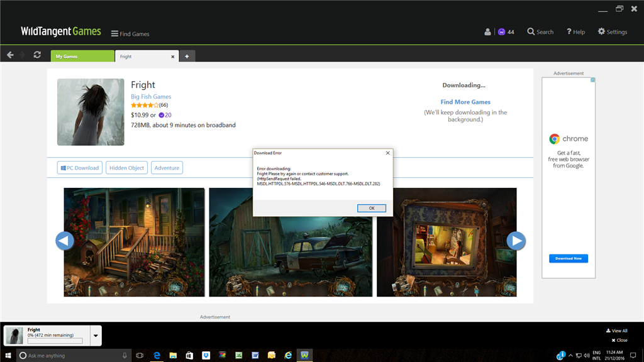The height and width of the screenshot is (362, 644).
Task: Open the farmhouse porch screenshot
Action: pos(134,242)
